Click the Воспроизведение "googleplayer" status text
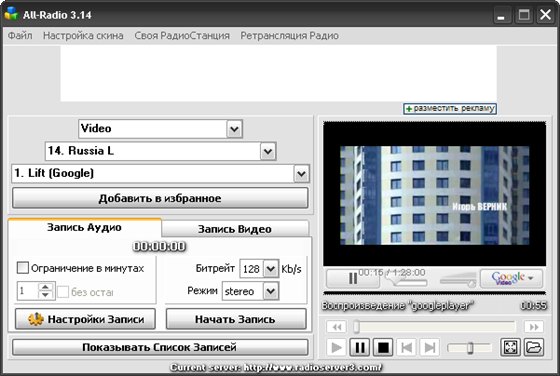Image resolution: width=560 pixels, height=376 pixels. pyautogui.click(x=398, y=306)
